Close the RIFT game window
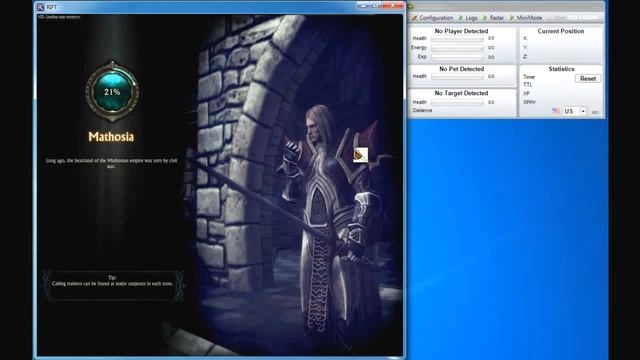 point(393,5)
